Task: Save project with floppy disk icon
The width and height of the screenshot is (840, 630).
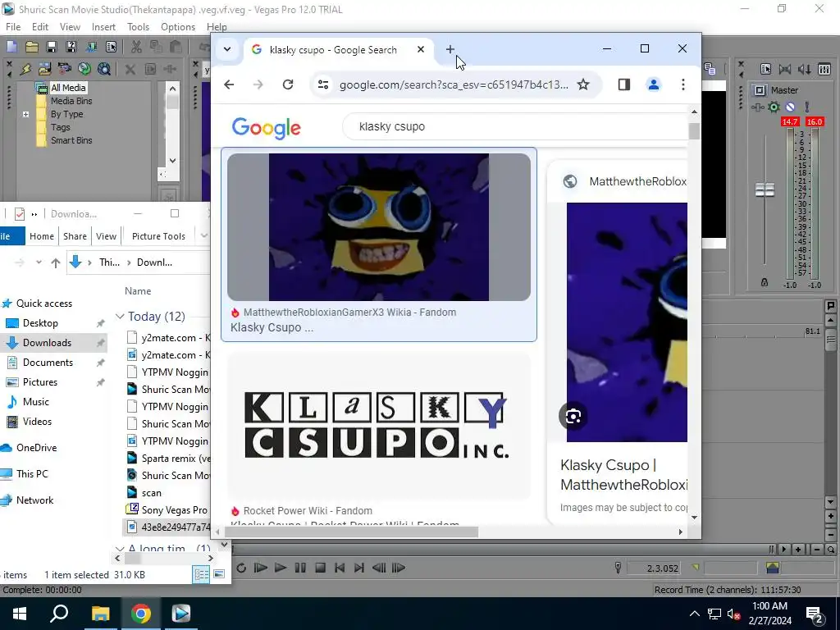Action: tap(52, 47)
